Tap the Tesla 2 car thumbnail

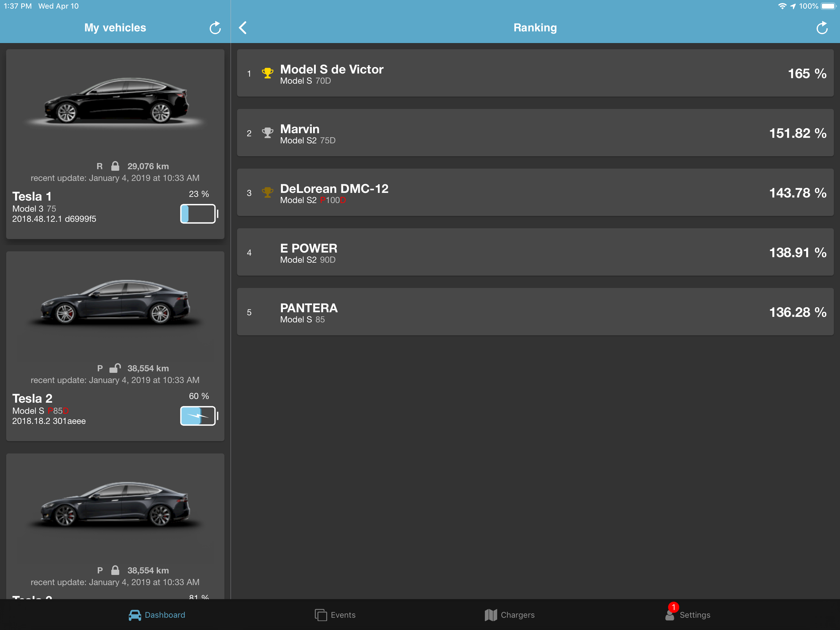[115, 303]
